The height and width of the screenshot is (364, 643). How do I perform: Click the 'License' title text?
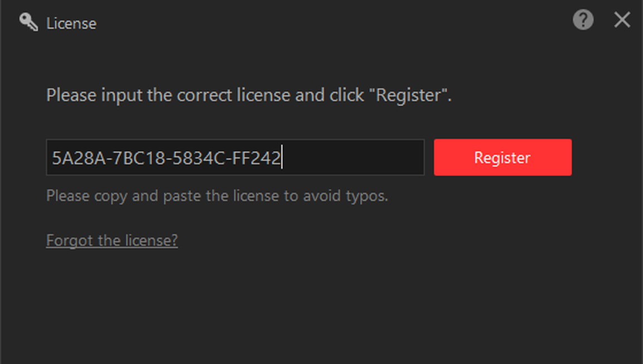point(71,23)
